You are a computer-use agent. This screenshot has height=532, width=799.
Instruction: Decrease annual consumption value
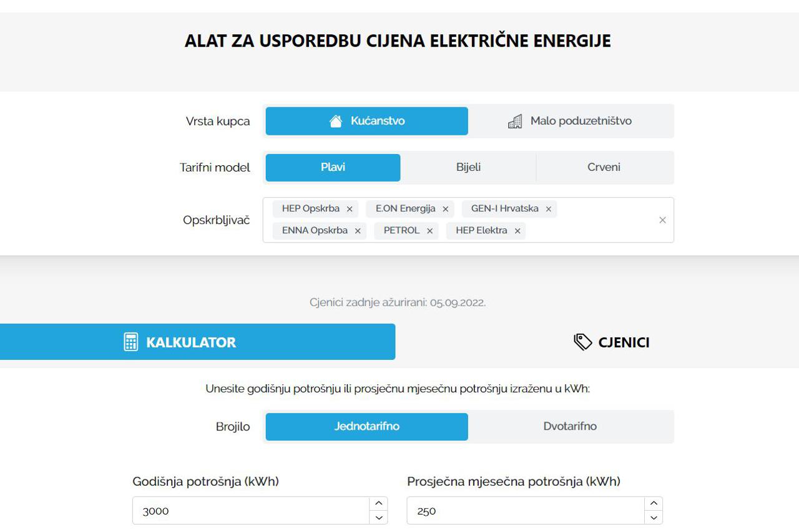(x=378, y=518)
